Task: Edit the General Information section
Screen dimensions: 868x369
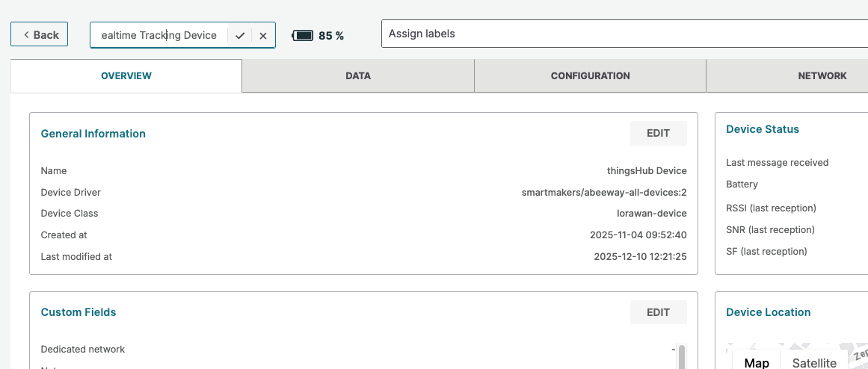Action: click(x=658, y=133)
